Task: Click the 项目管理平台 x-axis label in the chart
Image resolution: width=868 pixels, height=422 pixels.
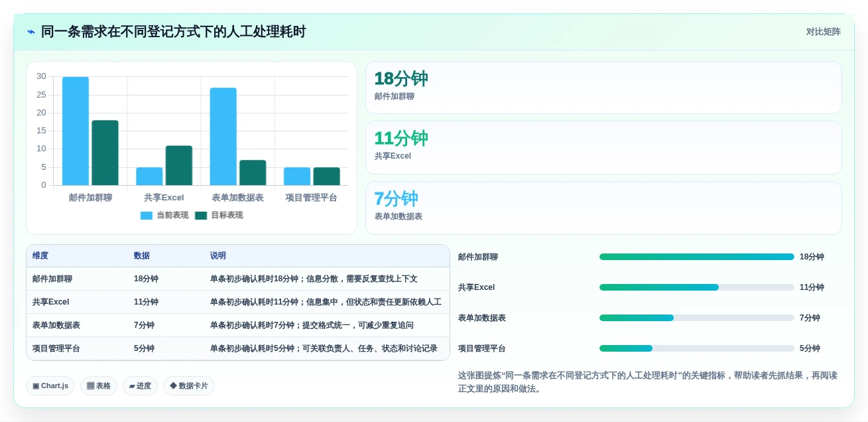Action: tap(312, 198)
